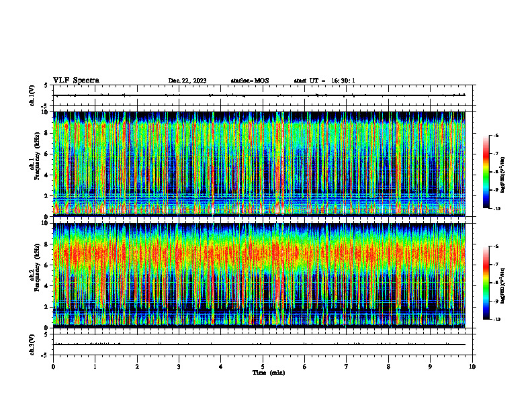This screenshot has height=411, width=532.
Task: Click the "VLF Spectra" plot title
Action: tap(76, 81)
